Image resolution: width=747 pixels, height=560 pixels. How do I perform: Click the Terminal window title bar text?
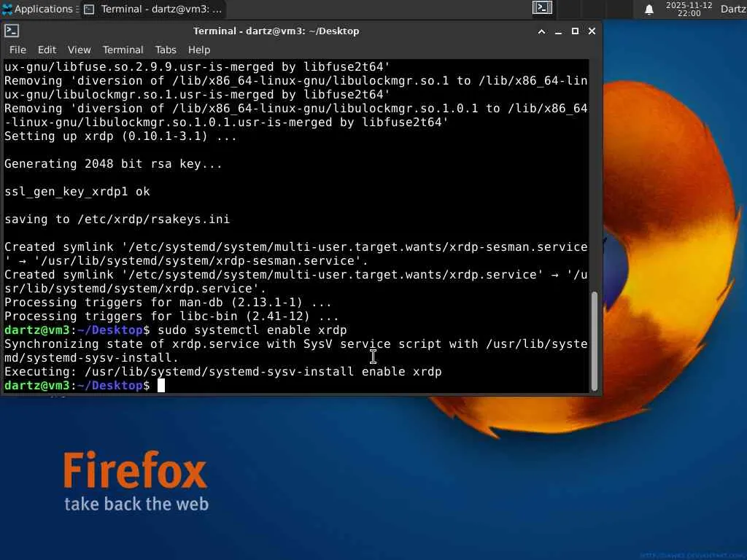coord(276,31)
